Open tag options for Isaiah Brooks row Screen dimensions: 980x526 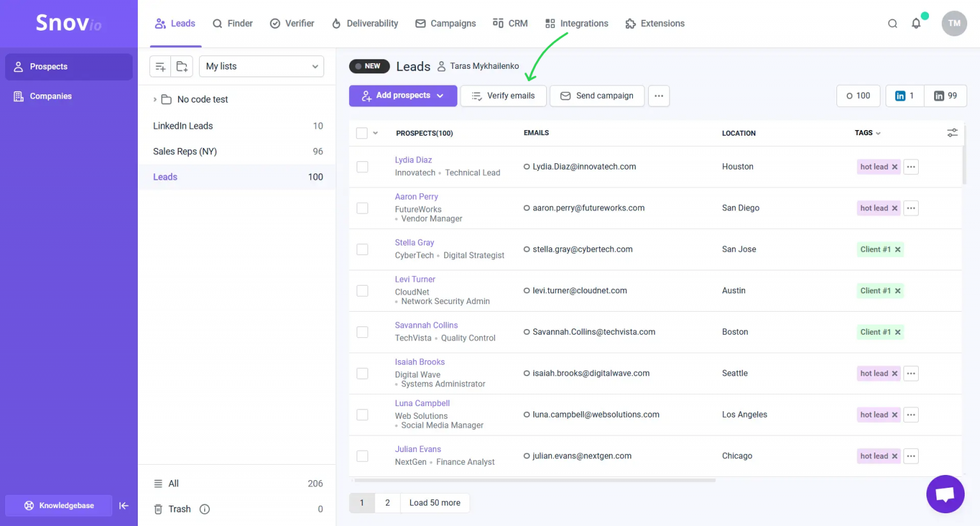911,373
